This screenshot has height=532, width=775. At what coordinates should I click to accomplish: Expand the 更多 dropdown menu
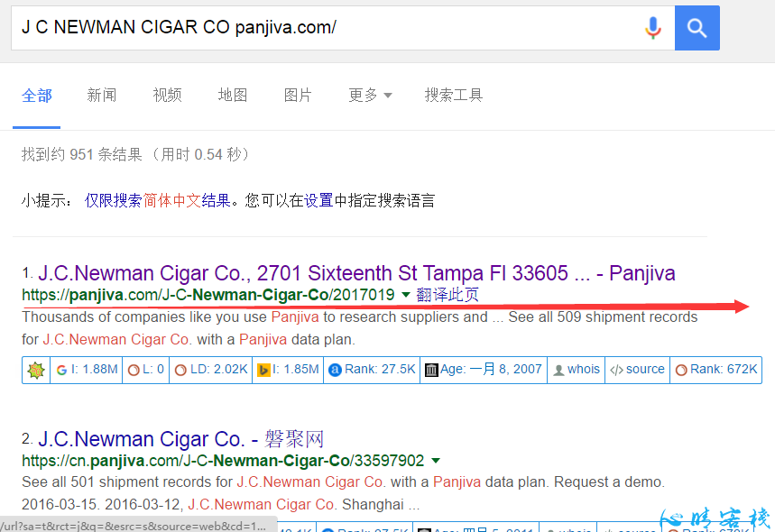point(370,95)
